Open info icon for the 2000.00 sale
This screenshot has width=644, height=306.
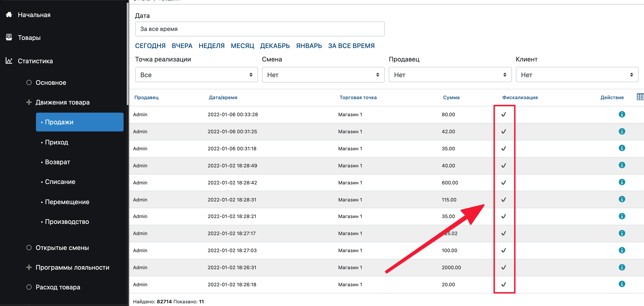622,267
